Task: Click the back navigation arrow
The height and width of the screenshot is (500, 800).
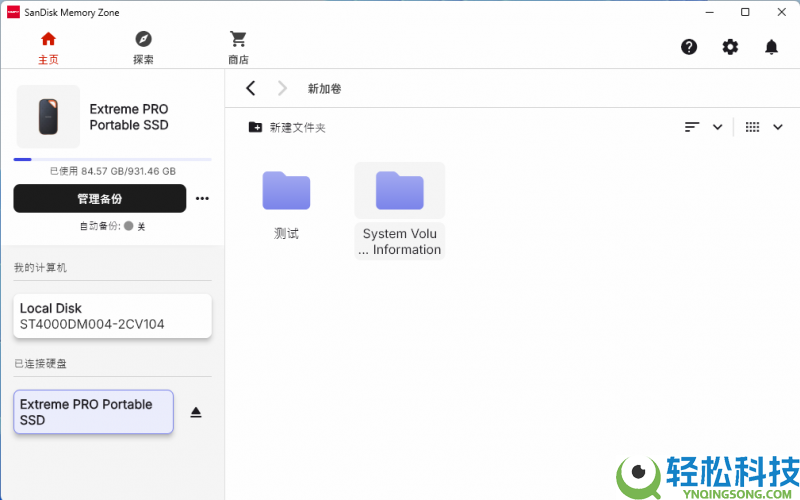Action: click(x=251, y=88)
